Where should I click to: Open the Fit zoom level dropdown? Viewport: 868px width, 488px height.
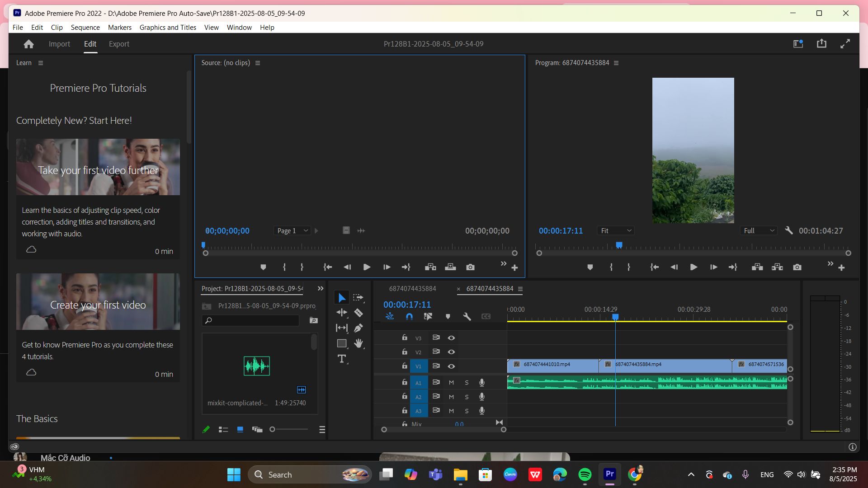click(x=616, y=231)
